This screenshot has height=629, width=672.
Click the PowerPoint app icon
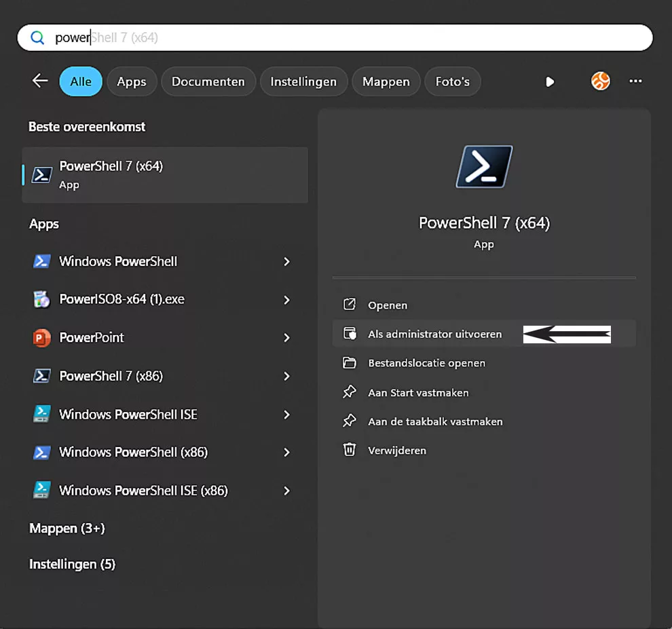41,338
